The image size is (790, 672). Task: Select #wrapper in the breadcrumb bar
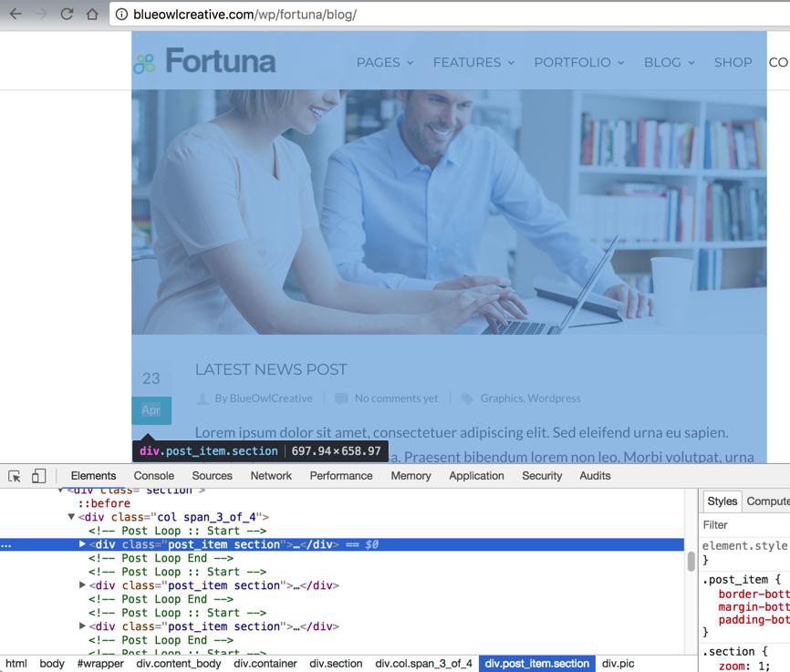(x=100, y=664)
